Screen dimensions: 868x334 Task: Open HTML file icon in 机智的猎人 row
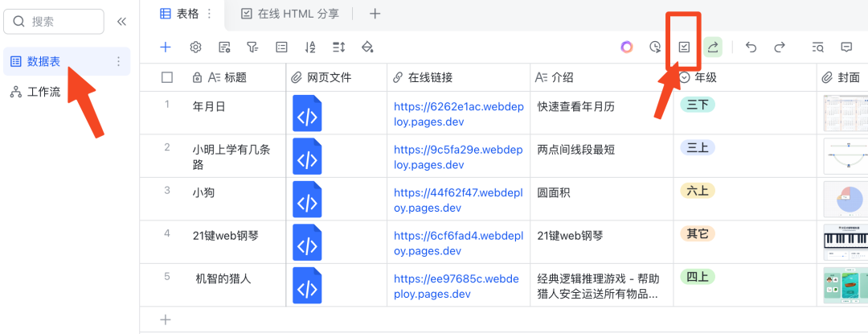click(x=307, y=285)
